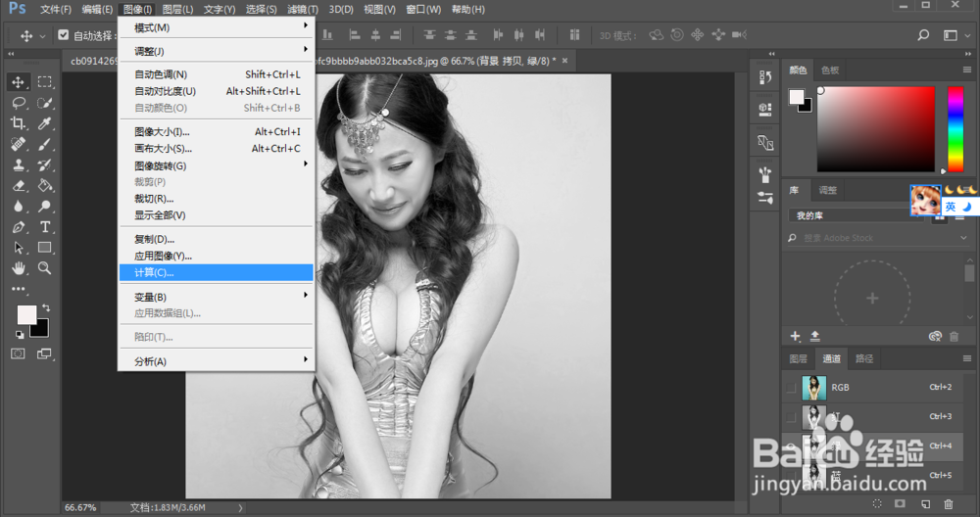Select the Lasso tool in the toolbar
The height and width of the screenshot is (517, 980).
click(19, 103)
